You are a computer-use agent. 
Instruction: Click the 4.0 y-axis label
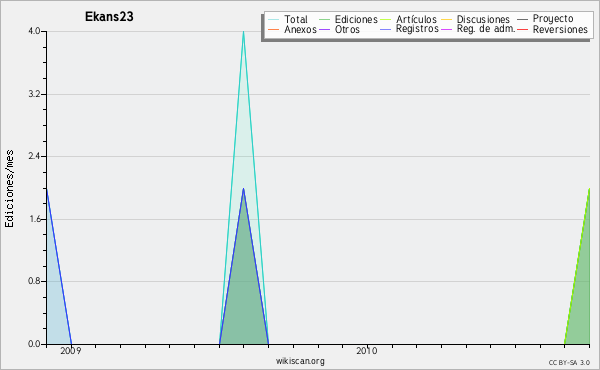[x=34, y=31]
